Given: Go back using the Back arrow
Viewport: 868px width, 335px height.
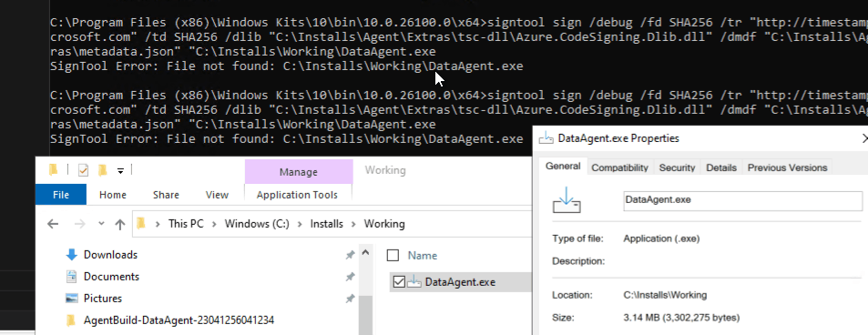Looking at the screenshot, I should coord(53,224).
